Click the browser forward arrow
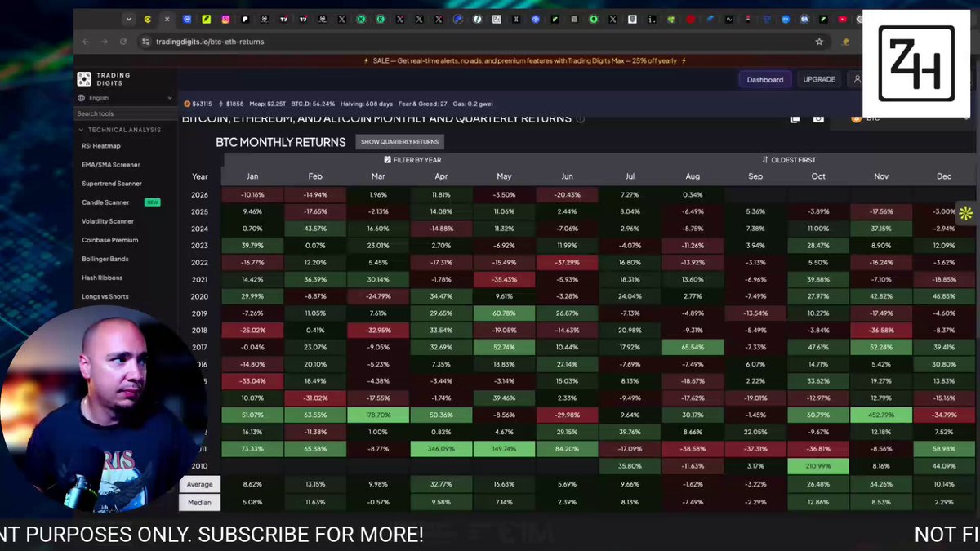This screenshot has height=551, width=980. point(105,42)
